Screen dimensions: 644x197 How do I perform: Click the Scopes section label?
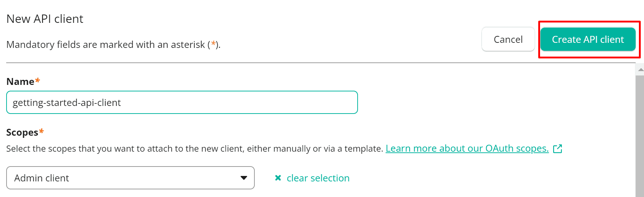[22, 132]
